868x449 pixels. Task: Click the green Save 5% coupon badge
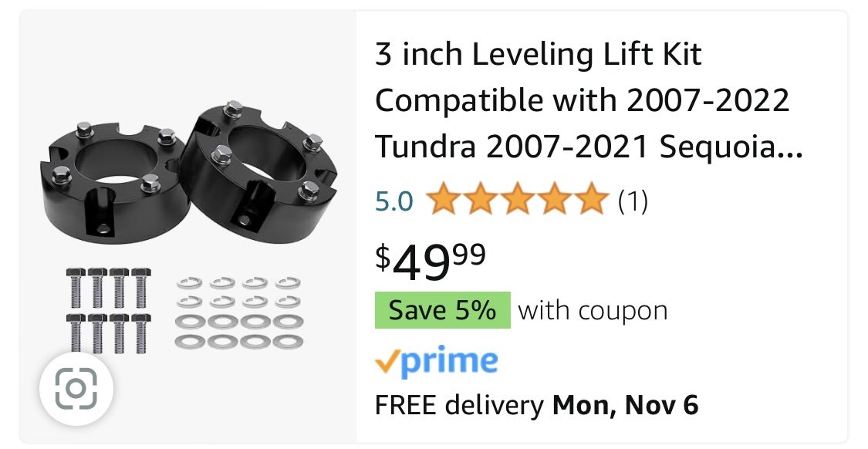pos(442,310)
